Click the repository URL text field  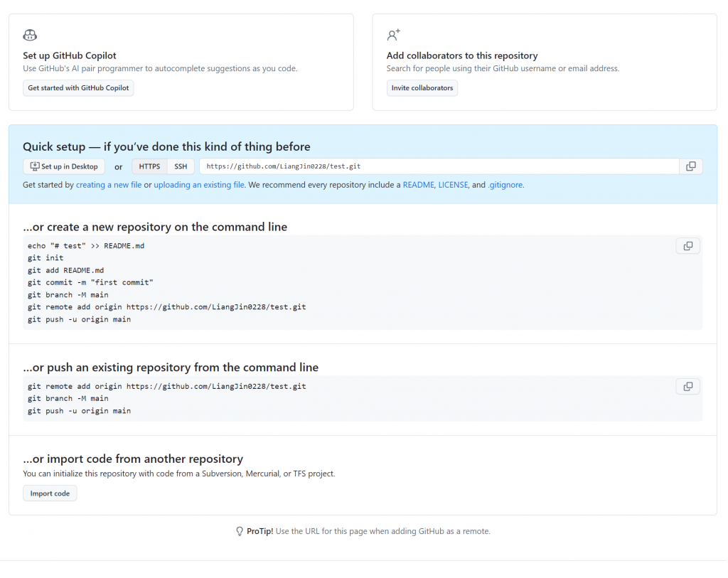pos(439,166)
